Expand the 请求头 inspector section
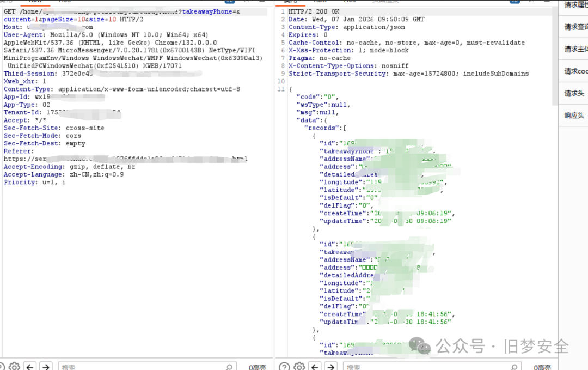The height and width of the screenshot is (370, 588). [574, 93]
